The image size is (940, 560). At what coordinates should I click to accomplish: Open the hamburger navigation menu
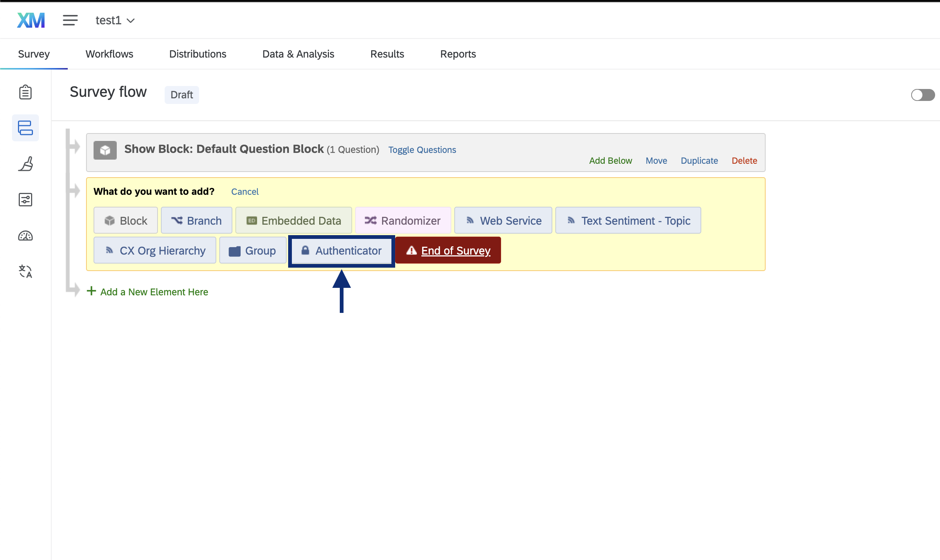pyautogui.click(x=70, y=21)
